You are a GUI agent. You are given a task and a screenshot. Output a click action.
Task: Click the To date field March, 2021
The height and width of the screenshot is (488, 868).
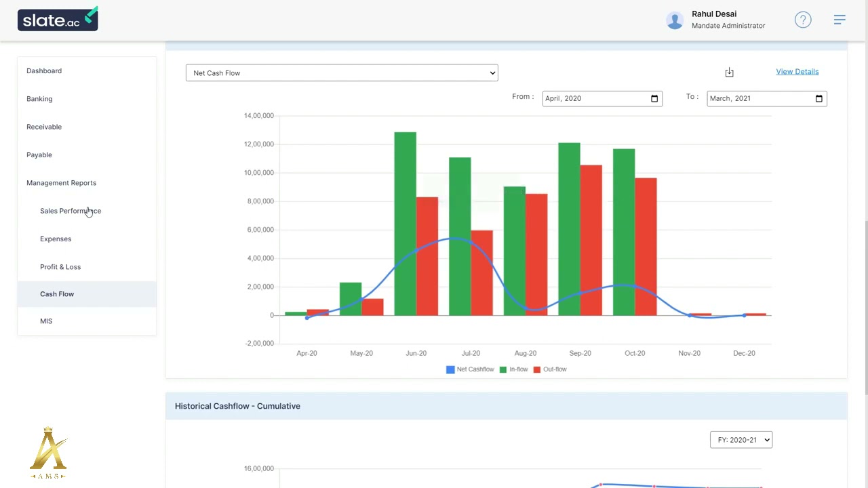767,98
